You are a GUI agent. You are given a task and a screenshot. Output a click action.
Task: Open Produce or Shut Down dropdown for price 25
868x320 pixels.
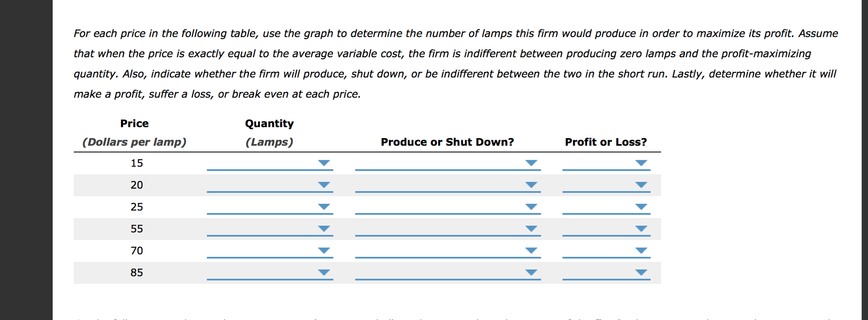(x=531, y=207)
